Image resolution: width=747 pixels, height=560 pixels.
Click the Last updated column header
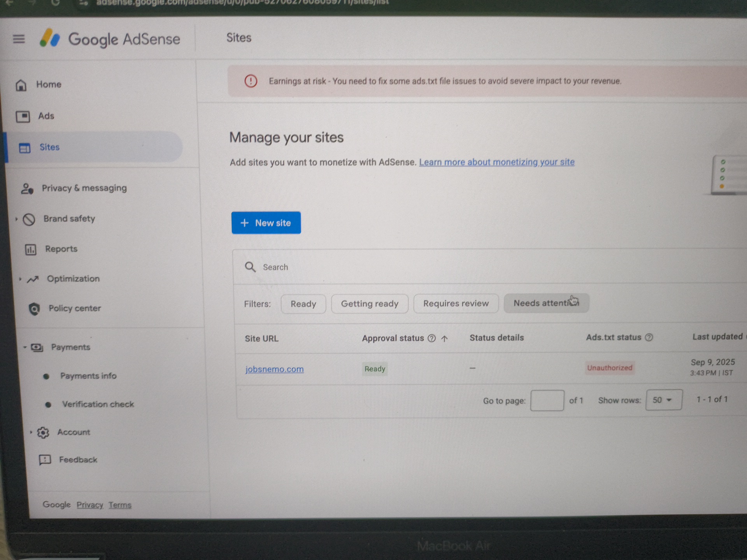point(717,337)
